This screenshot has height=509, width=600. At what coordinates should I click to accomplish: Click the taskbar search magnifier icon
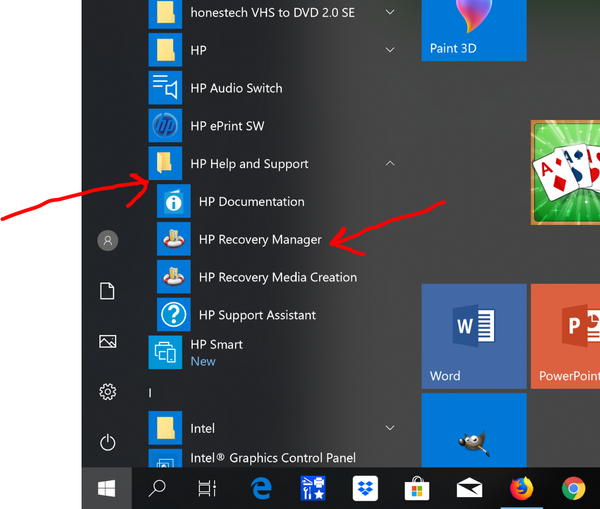coord(157,488)
